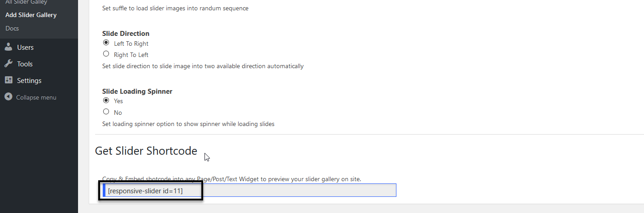Click the Collapse menu arrow icon
This screenshot has width=644, height=213.
8,97
